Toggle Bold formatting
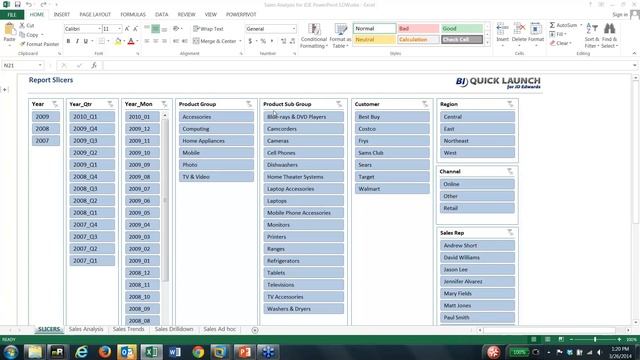 click(x=68, y=41)
